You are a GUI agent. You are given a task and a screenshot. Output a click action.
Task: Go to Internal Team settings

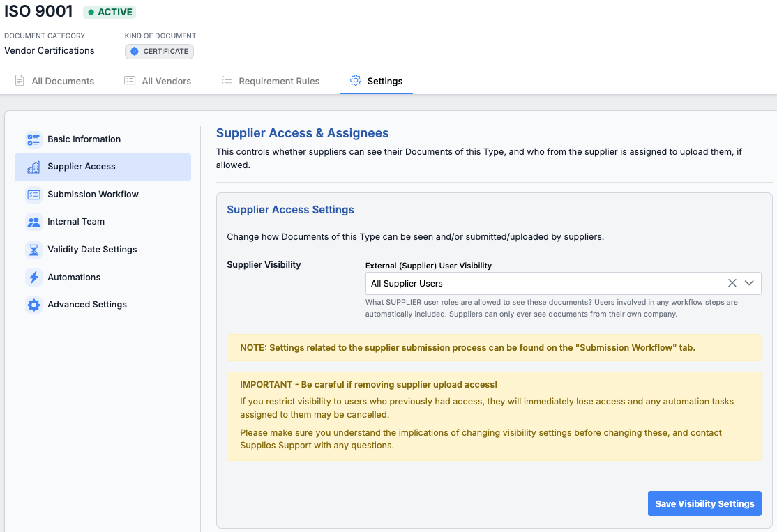[103, 222]
